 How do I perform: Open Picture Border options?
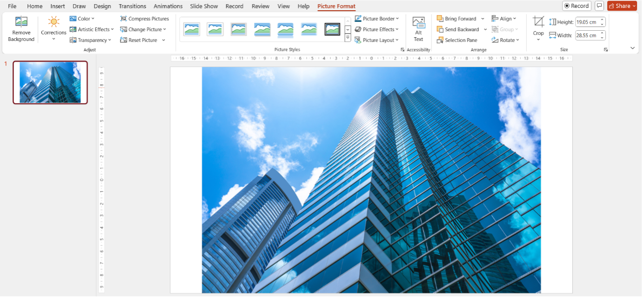click(377, 18)
